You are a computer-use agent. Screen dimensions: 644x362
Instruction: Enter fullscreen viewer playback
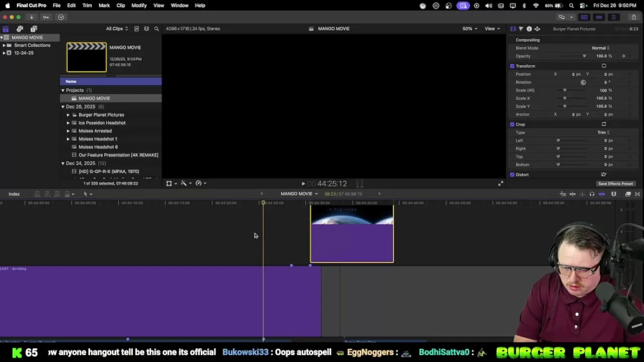tap(500, 184)
